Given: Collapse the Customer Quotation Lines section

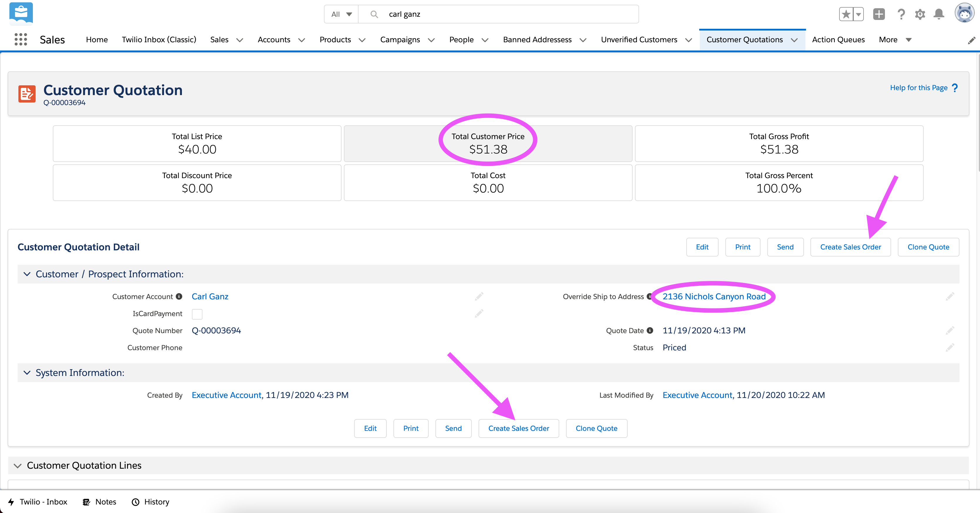Looking at the screenshot, I should 18,465.
